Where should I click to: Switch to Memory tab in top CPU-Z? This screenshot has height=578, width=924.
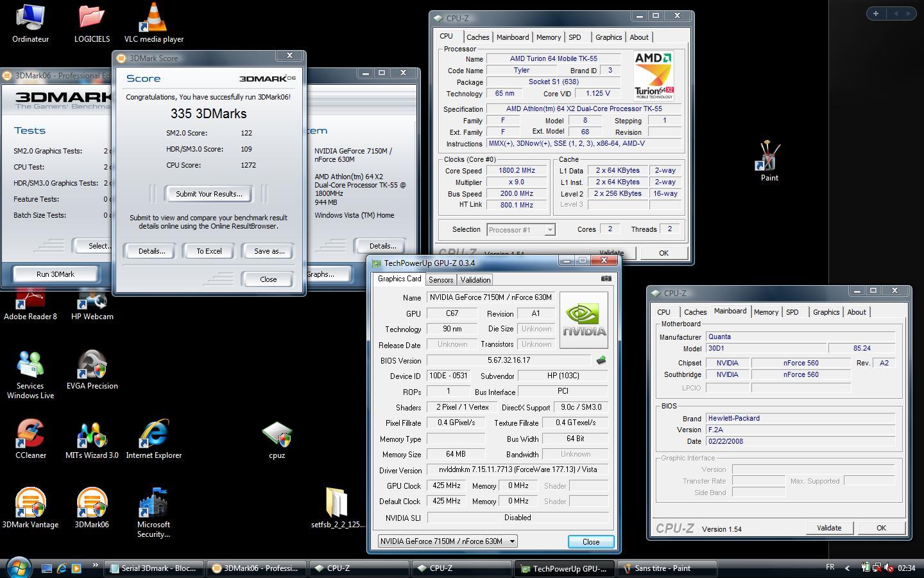[x=549, y=37]
